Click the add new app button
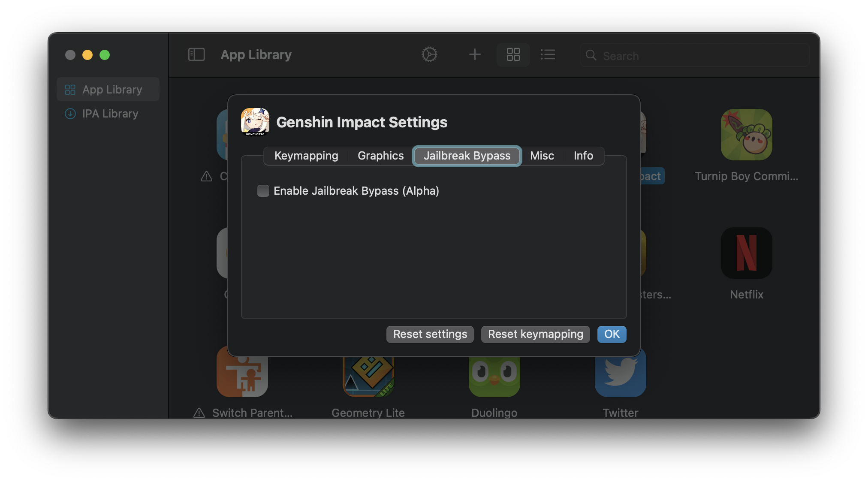Image resolution: width=868 pixels, height=482 pixels. point(475,54)
